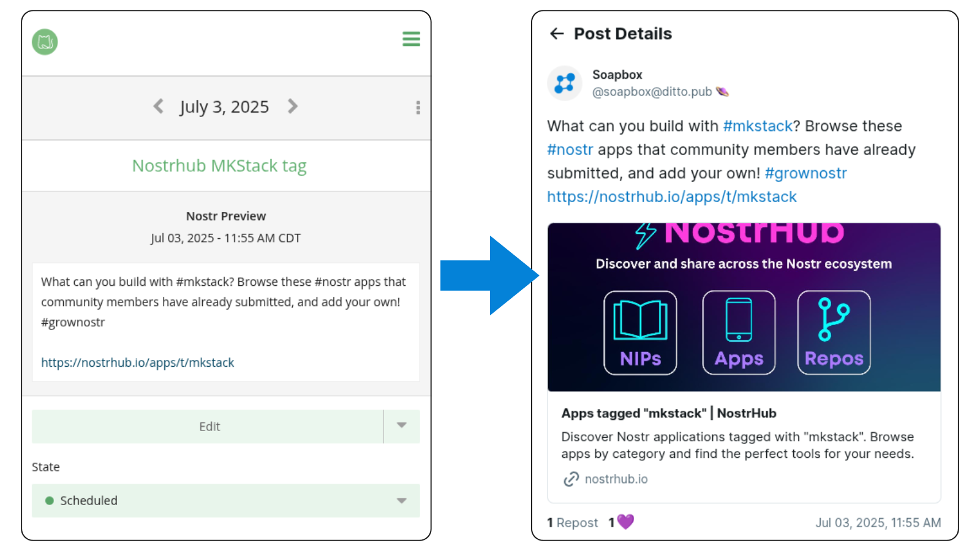Click the purple heart reaction
The height and width of the screenshot is (551, 980).
pyautogui.click(x=625, y=522)
